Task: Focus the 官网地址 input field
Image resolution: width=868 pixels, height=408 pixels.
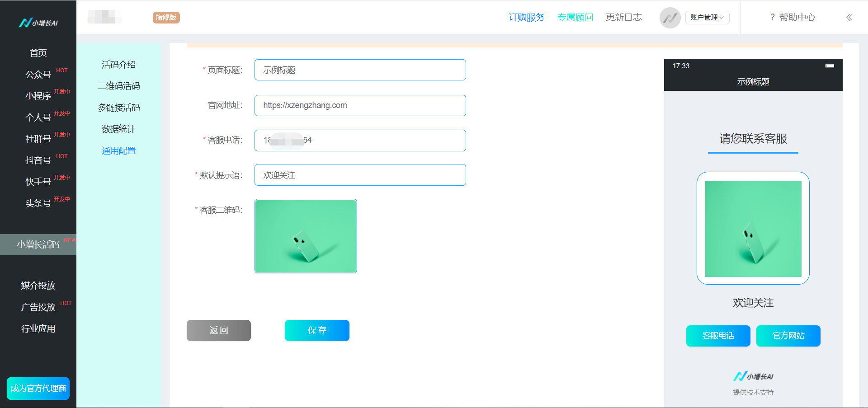Action: pyautogui.click(x=360, y=105)
